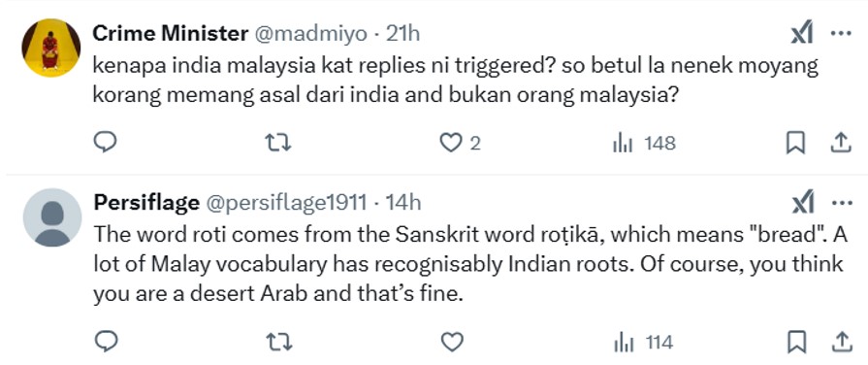View analytics showing 148 views
The width and height of the screenshot is (868, 365).
pos(644,144)
